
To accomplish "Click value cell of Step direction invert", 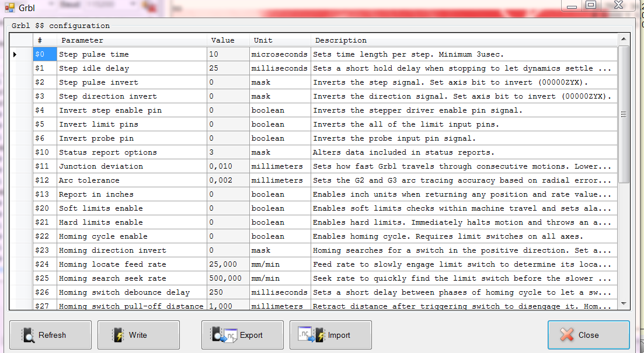I will coord(228,96).
